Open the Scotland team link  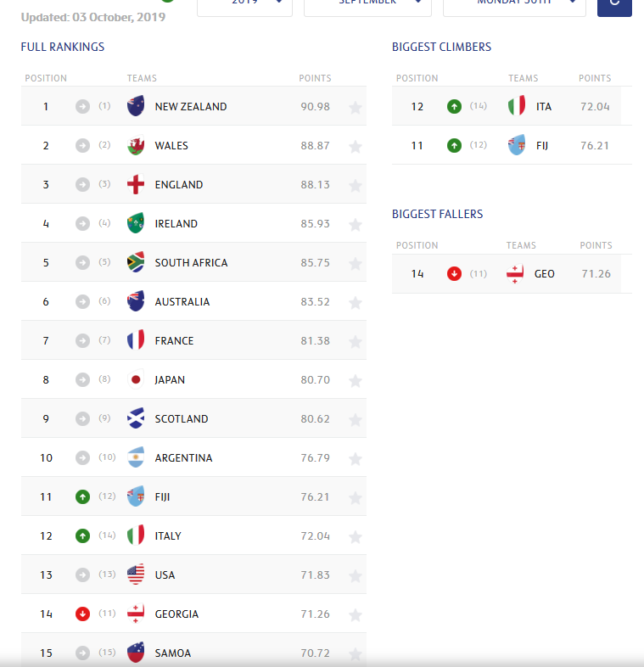point(182,419)
